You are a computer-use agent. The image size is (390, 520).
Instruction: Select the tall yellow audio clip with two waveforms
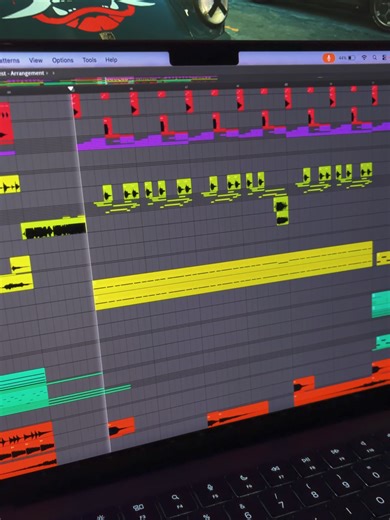(282, 211)
